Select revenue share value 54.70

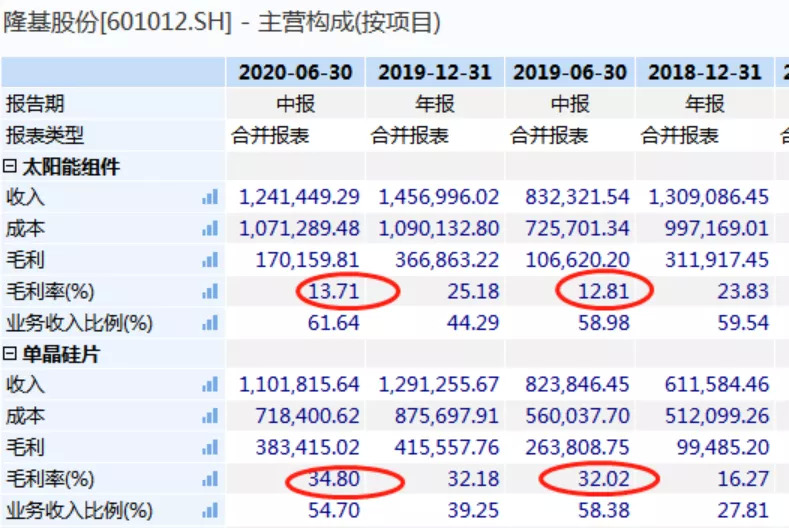[334, 510]
